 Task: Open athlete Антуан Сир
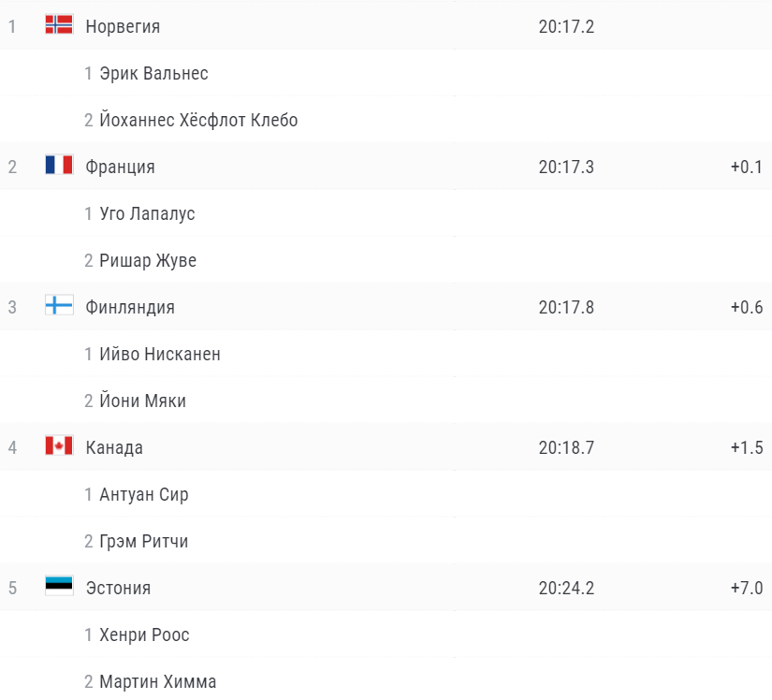(x=144, y=494)
